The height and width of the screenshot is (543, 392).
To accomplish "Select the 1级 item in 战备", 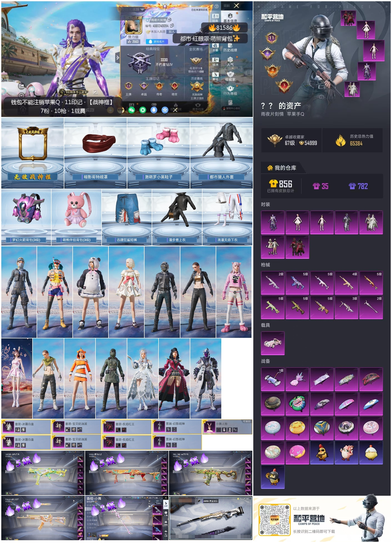I will point(273,379).
